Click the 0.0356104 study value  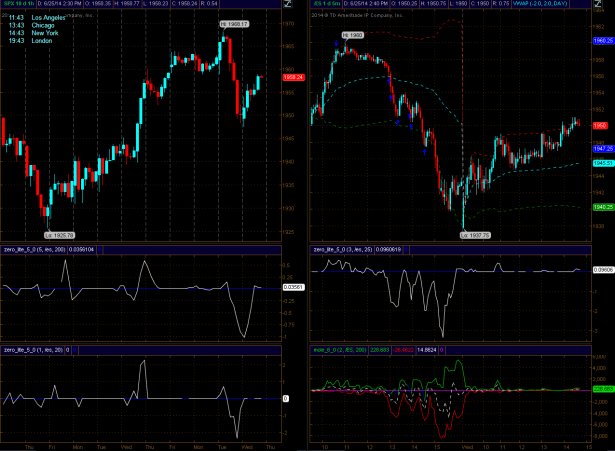pyautogui.click(x=82, y=249)
